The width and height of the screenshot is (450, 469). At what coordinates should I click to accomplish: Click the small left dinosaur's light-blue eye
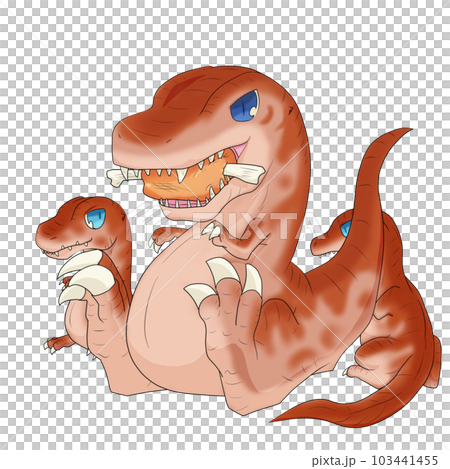pos(95,218)
